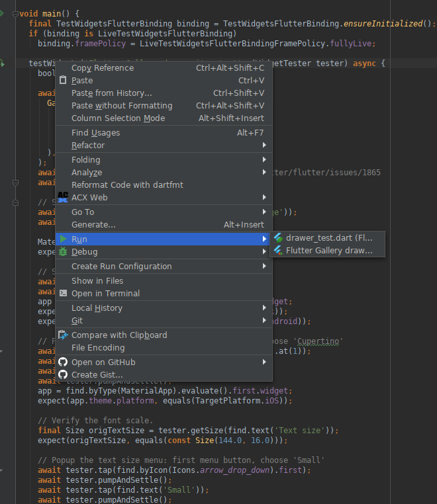
Task: Click the Flutter icon beside Flutter Gallery draw...
Action: pyautogui.click(x=278, y=251)
